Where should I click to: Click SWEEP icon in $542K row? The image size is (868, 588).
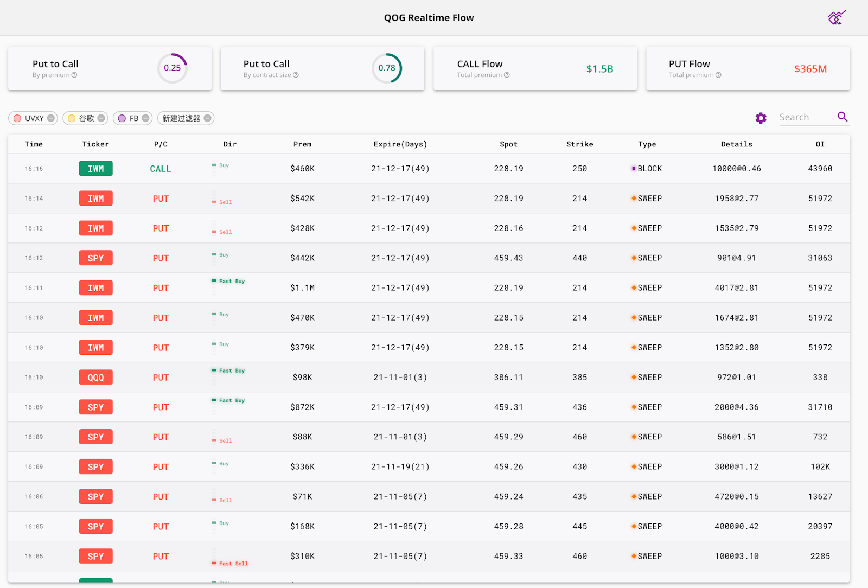pyautogui.click(x=634, y=199)
